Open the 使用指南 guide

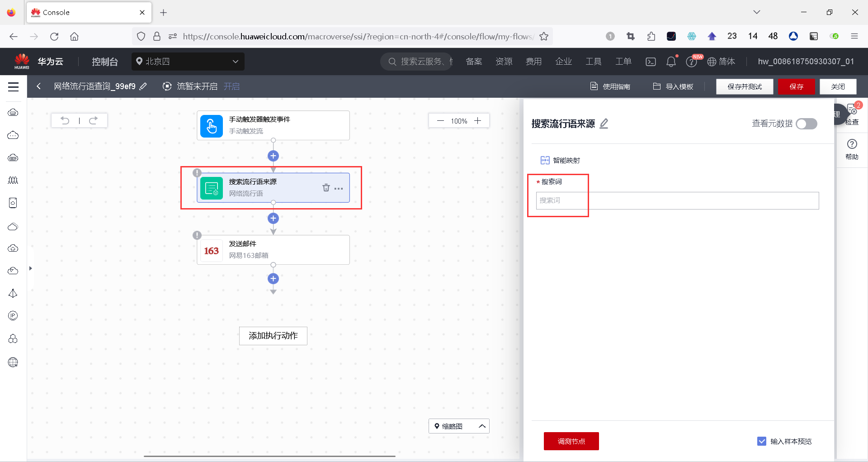(610, 86)
